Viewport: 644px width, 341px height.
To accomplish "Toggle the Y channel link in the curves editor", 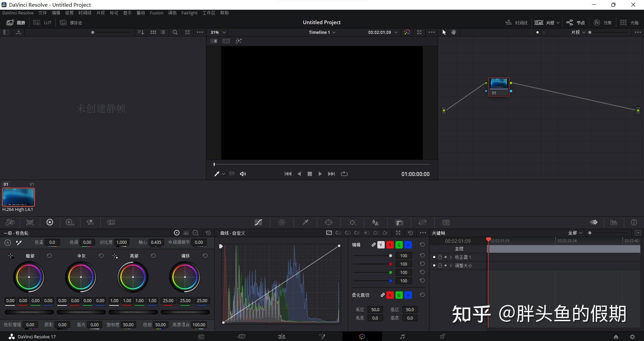I will (381, 245).
